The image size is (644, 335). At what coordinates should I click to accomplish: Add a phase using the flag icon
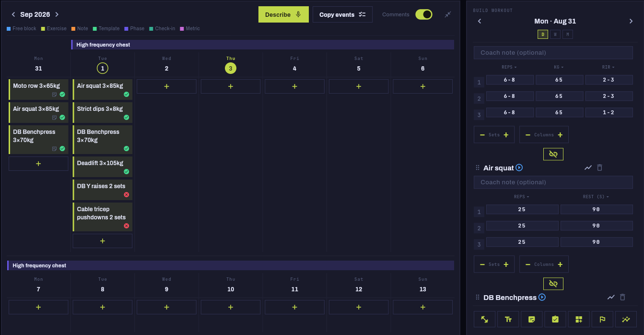[x=602, y=319]
